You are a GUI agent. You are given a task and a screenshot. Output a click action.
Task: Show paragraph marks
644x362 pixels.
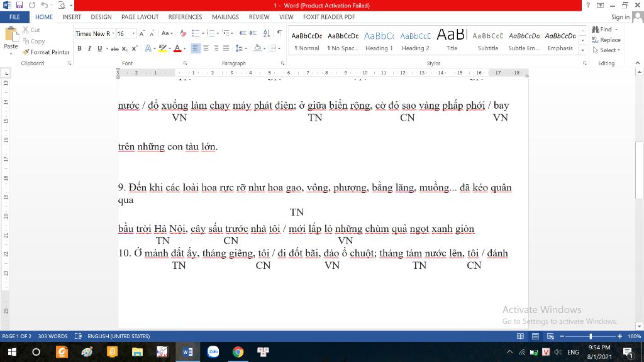[x=279, y=34]
